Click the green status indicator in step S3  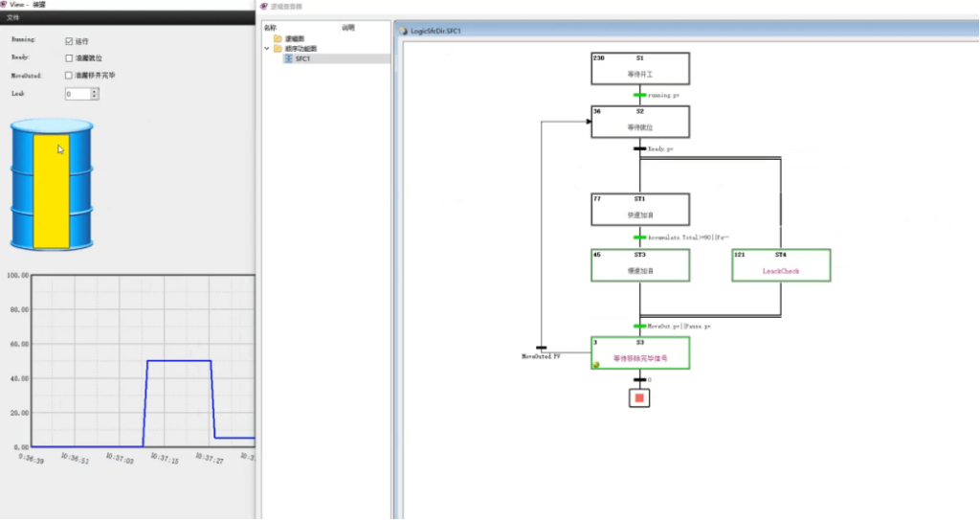[x=596, y=365]
